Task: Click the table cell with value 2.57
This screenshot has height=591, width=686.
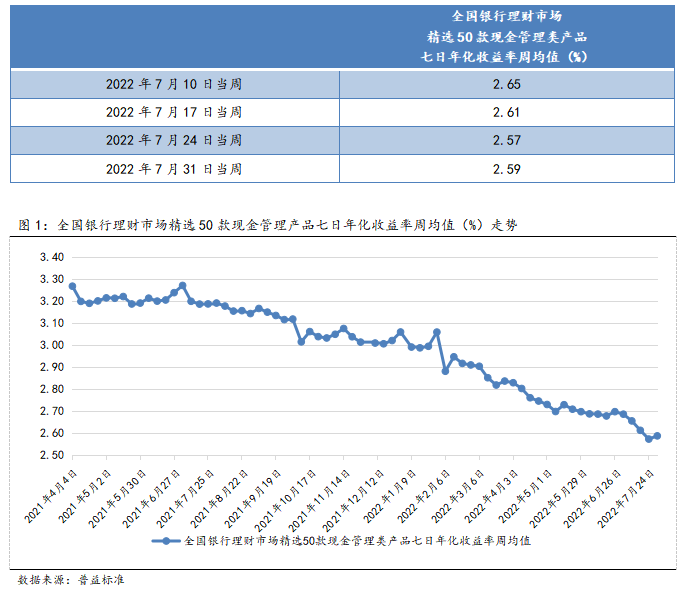Action: tap(507, 140)
